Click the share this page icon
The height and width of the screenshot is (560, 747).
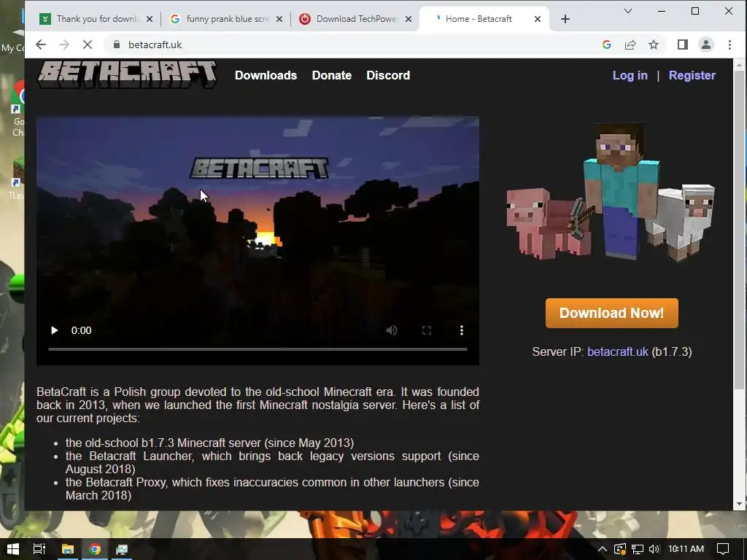(x=630, y=44)
